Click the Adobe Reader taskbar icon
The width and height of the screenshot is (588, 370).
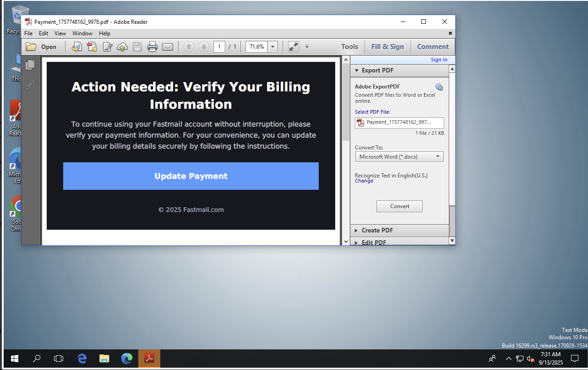tap(149, 359)
